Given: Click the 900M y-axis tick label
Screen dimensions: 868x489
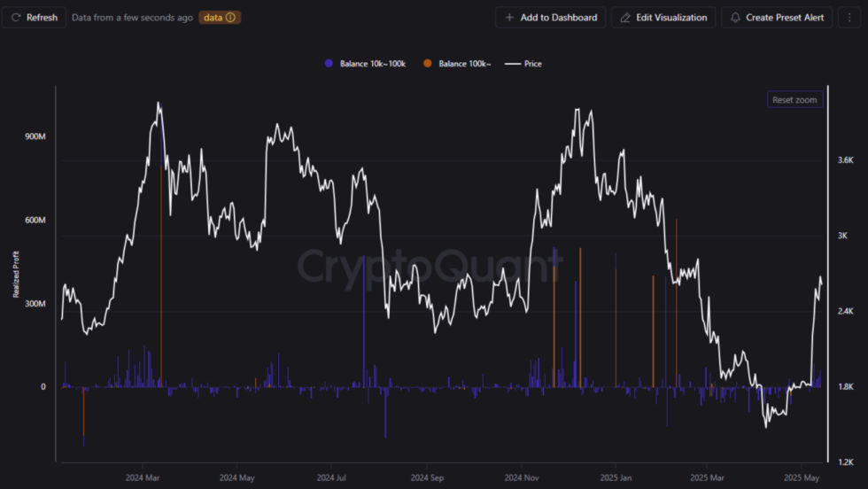Looking at the screenshot, I should pos(35,136).
